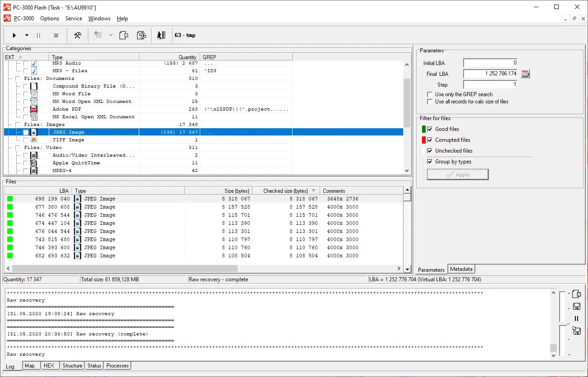
Task: Open the Service menu
Action: [x=73, y=19]
